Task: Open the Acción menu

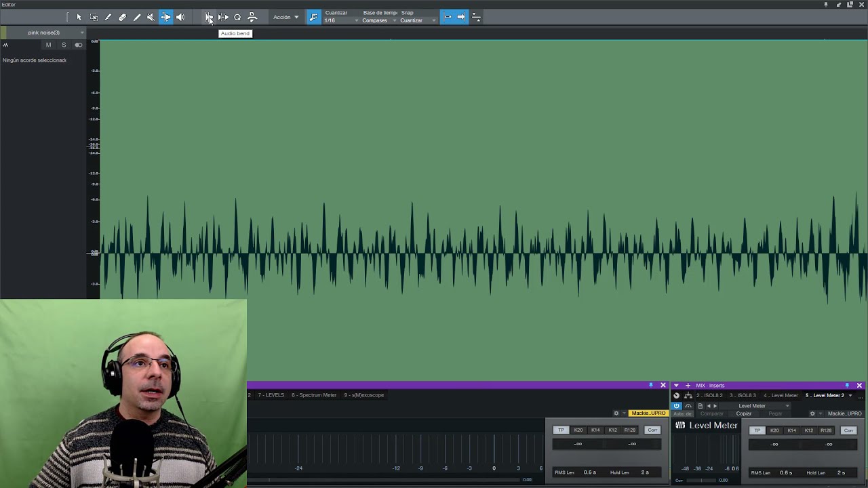Action: (x=285, y=17)
